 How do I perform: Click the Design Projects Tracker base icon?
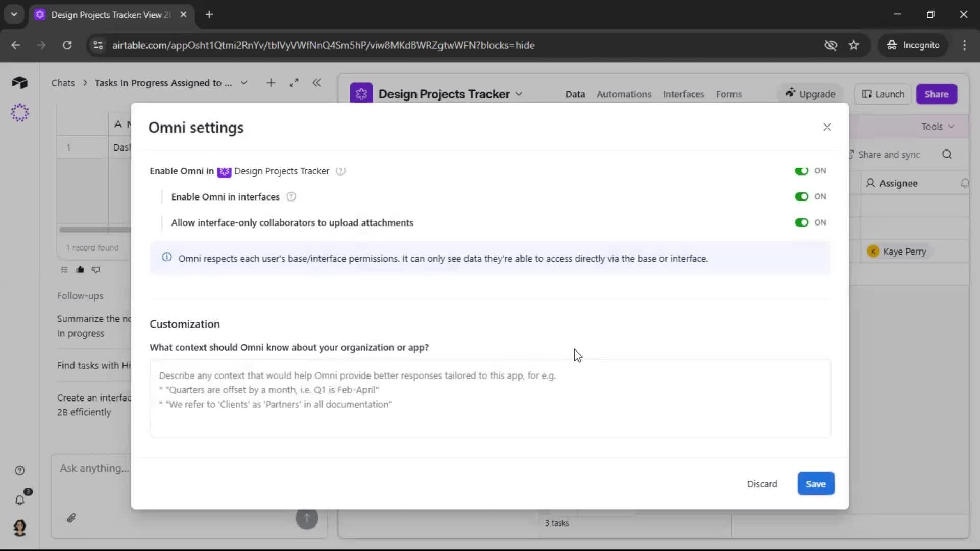361,93
